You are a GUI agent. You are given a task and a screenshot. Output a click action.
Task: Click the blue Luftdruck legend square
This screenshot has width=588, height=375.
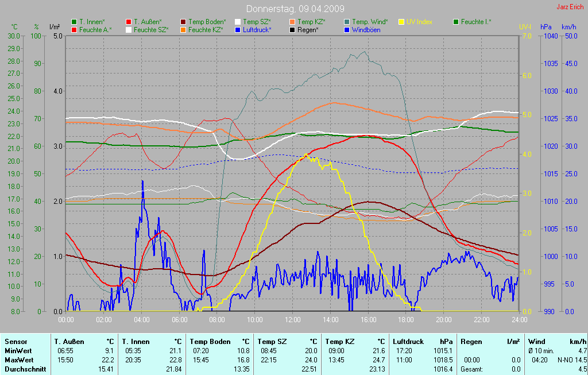(x=238, y=29)
